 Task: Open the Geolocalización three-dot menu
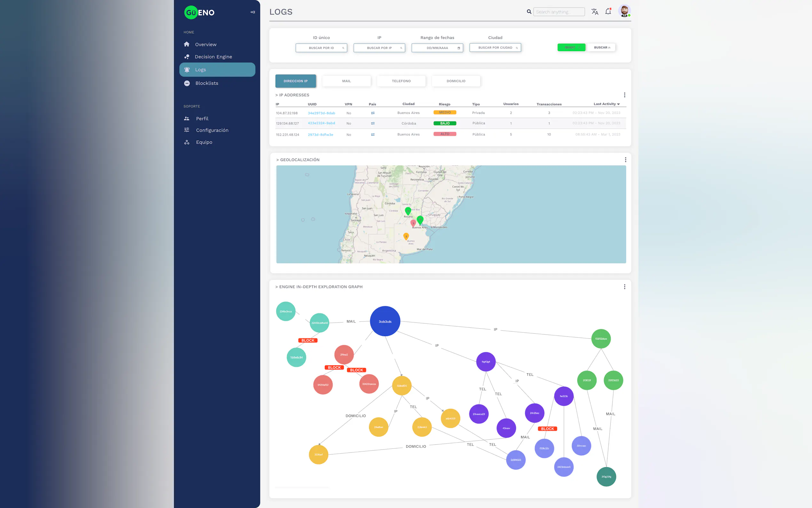(x=625, y=160)
